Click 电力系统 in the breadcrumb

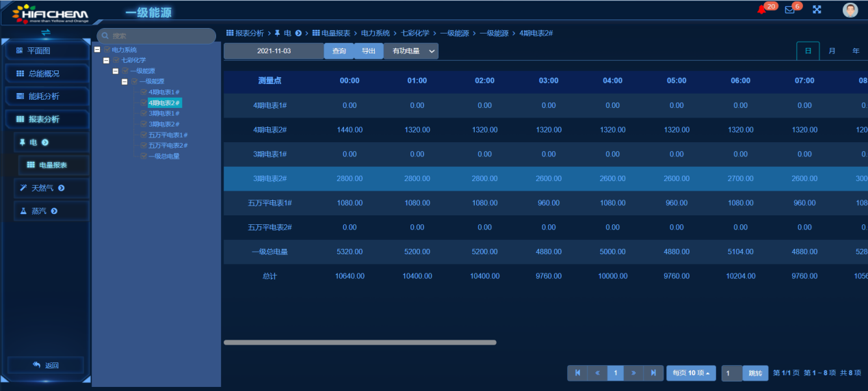pyautogui.click(x=376, y=33)
